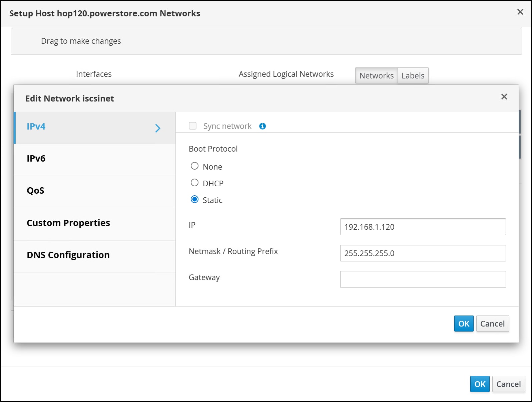532x402 pixels.
Task: Toggle the Sync network checkbox
Action: pyautogui.click(x=192, y=126)
